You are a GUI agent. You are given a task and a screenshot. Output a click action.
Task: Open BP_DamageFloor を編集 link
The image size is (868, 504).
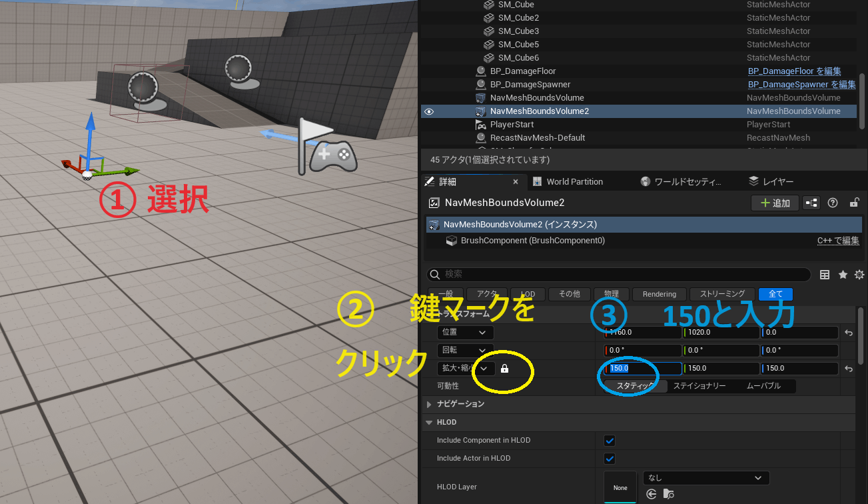click(x=794, y=71)
